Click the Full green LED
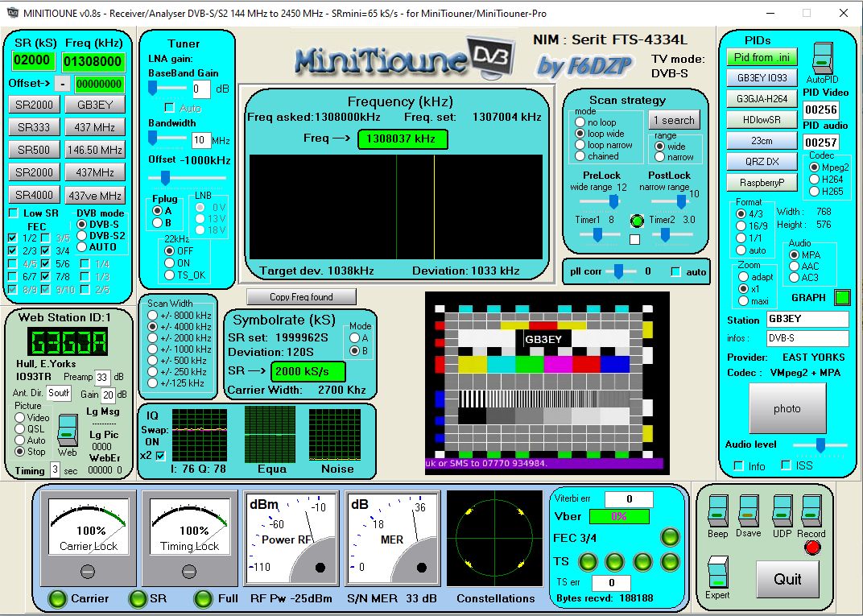Screen dimensions: 863x616 203,599
